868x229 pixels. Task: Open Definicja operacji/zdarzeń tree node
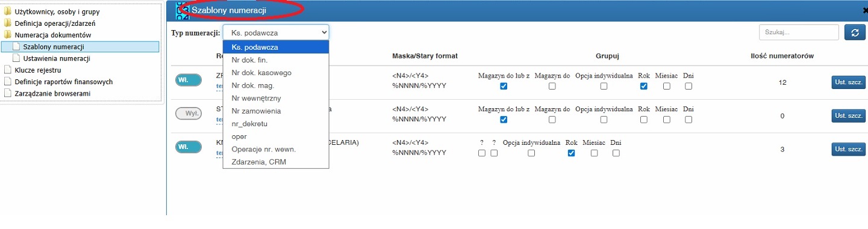tap(55, 23)
